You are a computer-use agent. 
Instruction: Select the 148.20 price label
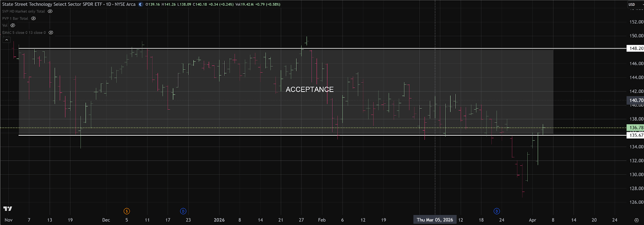636,48
